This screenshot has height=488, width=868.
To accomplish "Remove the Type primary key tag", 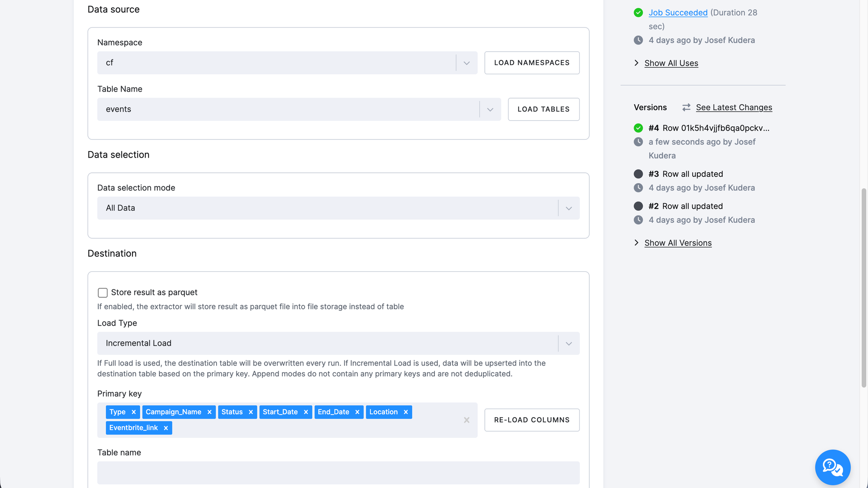I will 134,412.
